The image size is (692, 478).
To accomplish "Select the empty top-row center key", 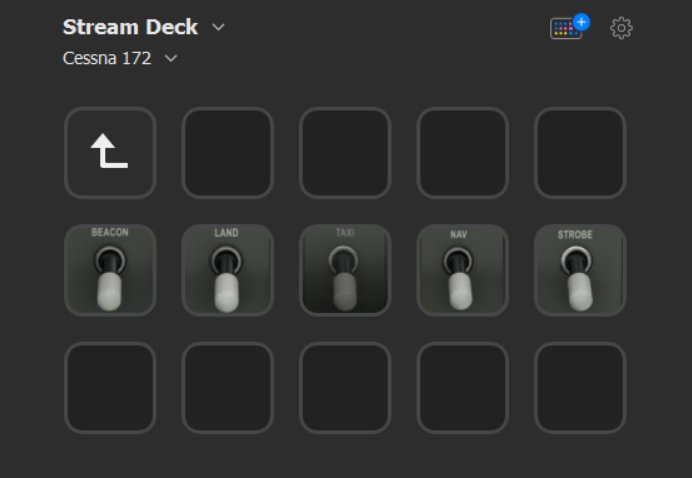I will click(x=345, y=153).
